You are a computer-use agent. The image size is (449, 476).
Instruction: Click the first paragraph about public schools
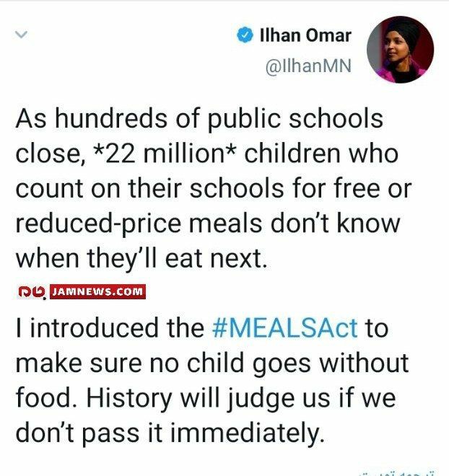(214, 188)
